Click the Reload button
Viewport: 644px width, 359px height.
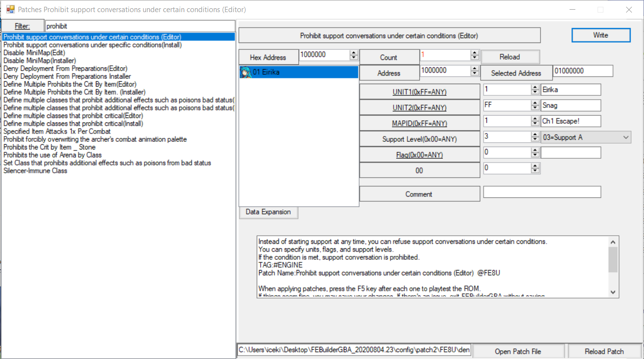(510, 57)
